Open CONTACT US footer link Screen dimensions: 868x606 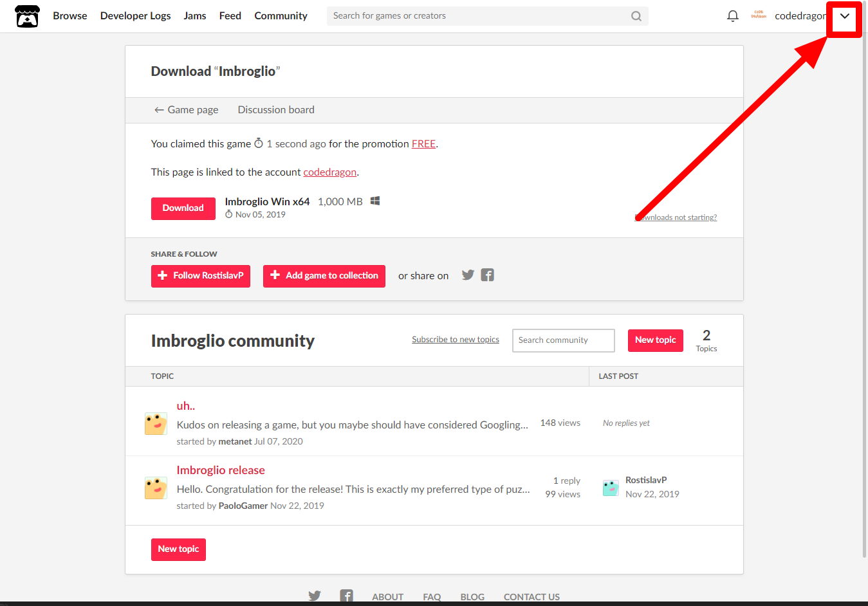(x=531, y=597)
